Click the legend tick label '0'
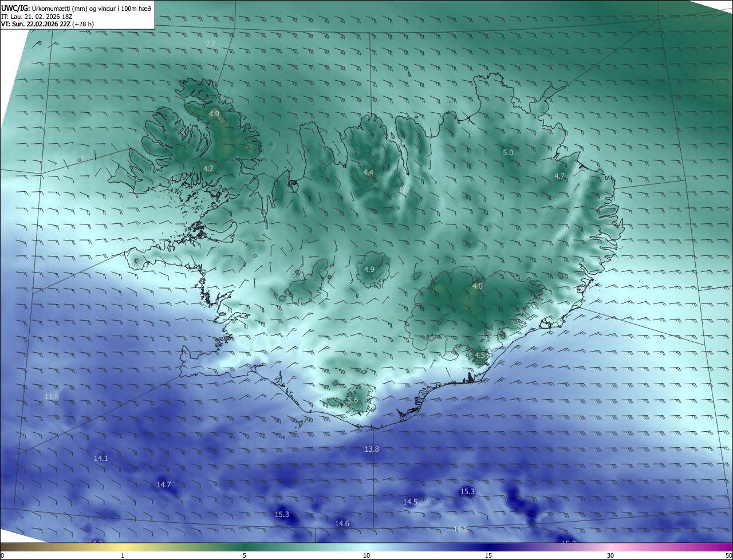This screenshot has height=560, width=733. (2, 555)
